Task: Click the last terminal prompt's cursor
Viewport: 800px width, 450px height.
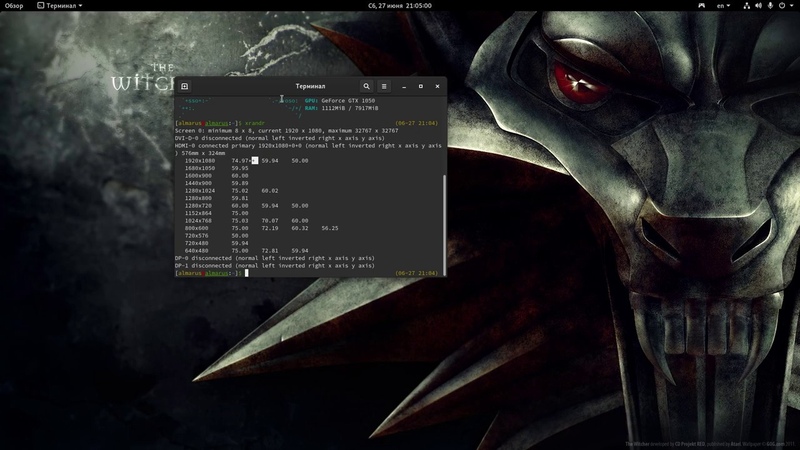Action: pos(246,273)
